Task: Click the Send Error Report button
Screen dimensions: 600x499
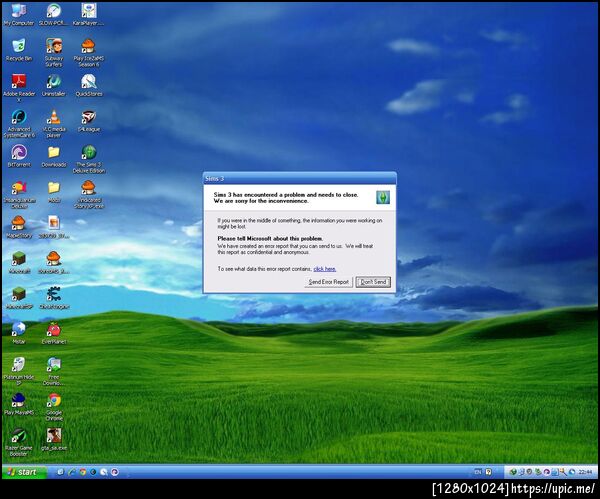Action: (x=328, y=282)
